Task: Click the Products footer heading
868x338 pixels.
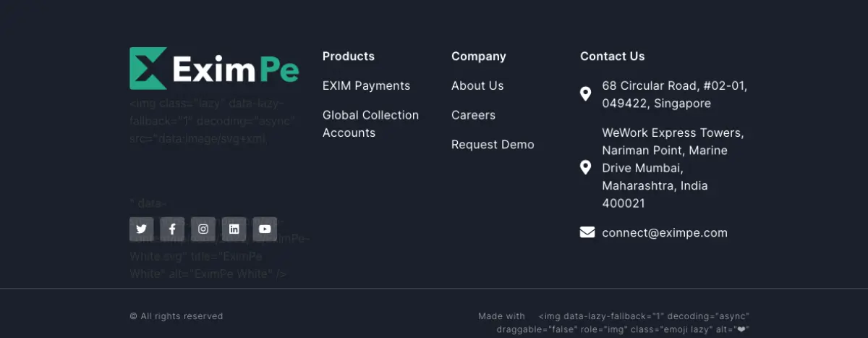Action: click(349, 56)
